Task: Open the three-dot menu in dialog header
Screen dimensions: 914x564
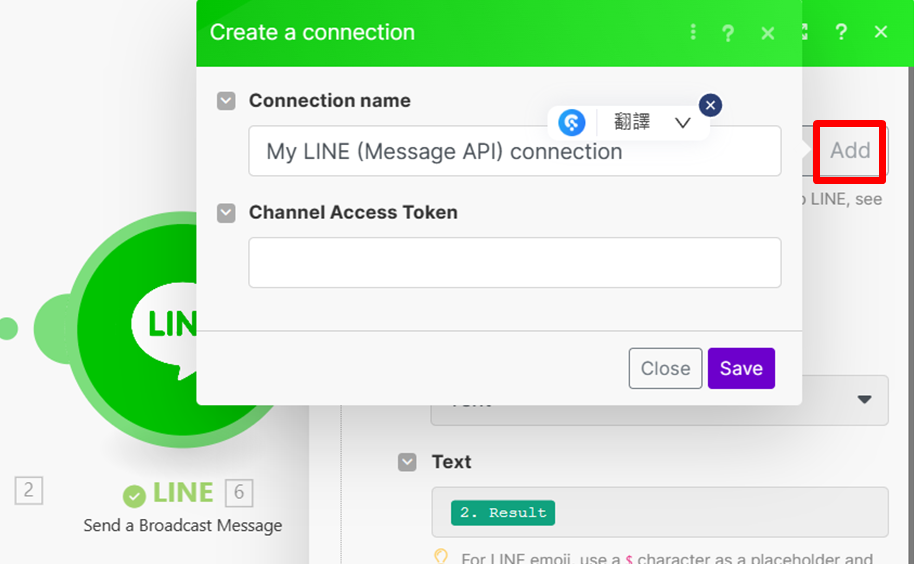Action: pos(693,33)
